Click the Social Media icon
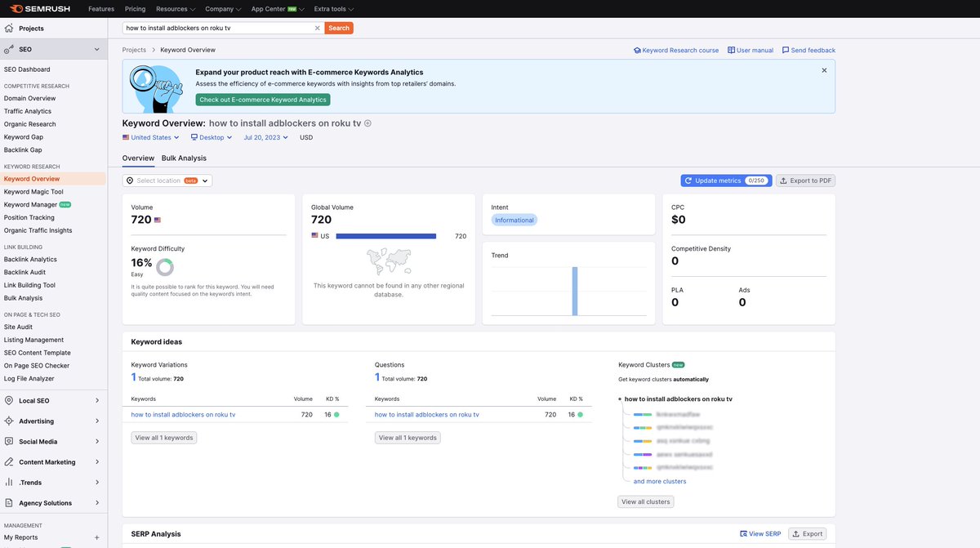The image size is (980, 548). pos(10,442)
